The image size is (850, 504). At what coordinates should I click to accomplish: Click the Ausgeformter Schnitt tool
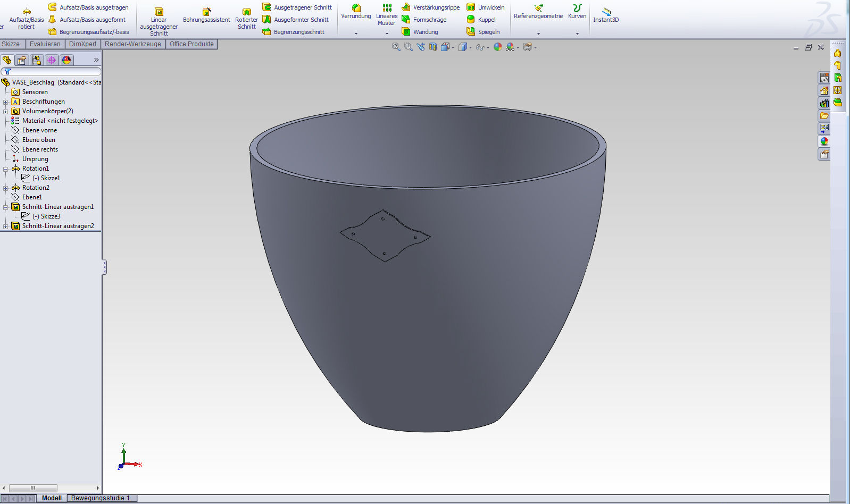point(296,20)
